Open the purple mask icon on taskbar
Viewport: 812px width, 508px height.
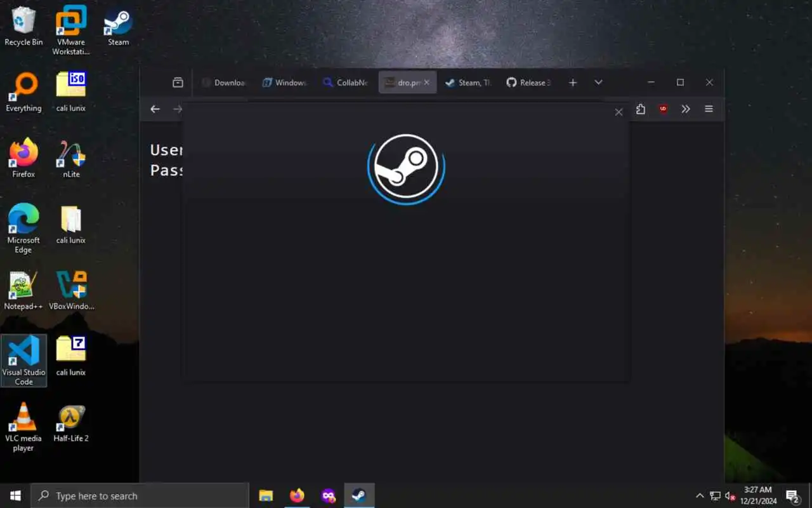[x=328, y=496]
